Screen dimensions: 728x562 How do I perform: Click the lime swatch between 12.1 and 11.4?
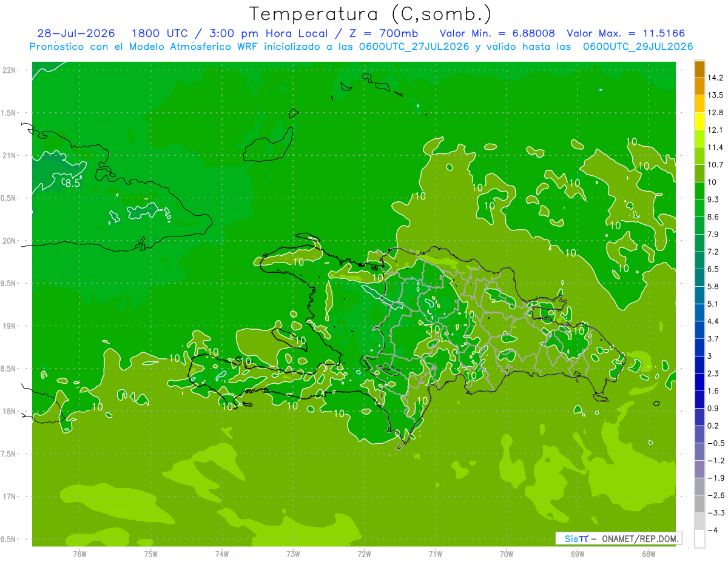point(699,138)
